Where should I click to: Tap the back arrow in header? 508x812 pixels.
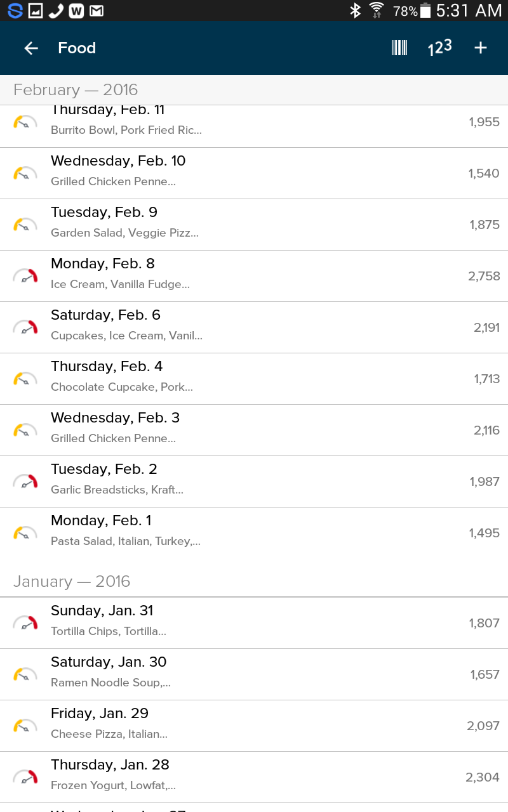pyautogui.click(x=31, y=48)
